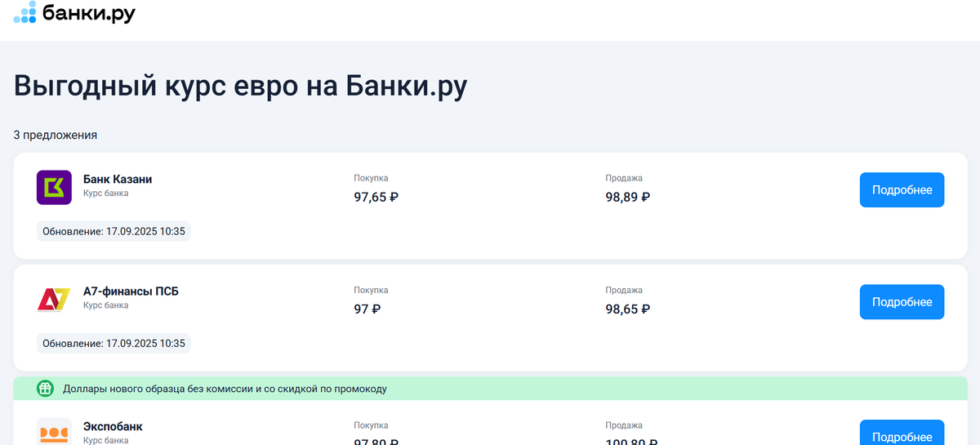Click Покупка label in Банк Казани row
Viewport: 980px width, 445px height.
pos(371,178)
